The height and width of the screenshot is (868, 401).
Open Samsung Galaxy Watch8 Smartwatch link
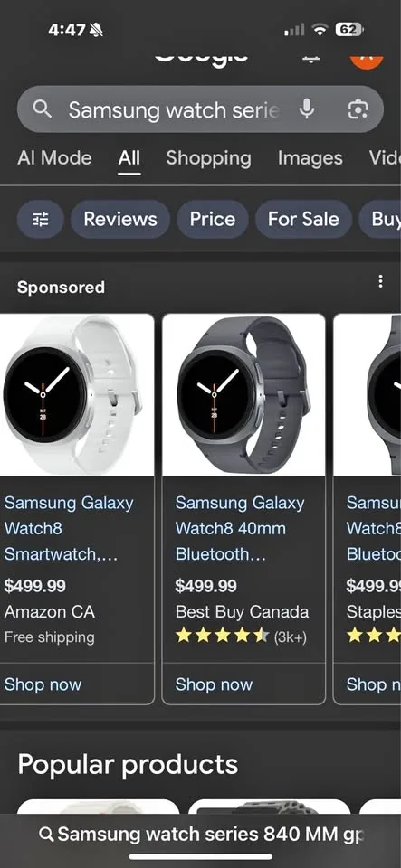tap(69, 528)
